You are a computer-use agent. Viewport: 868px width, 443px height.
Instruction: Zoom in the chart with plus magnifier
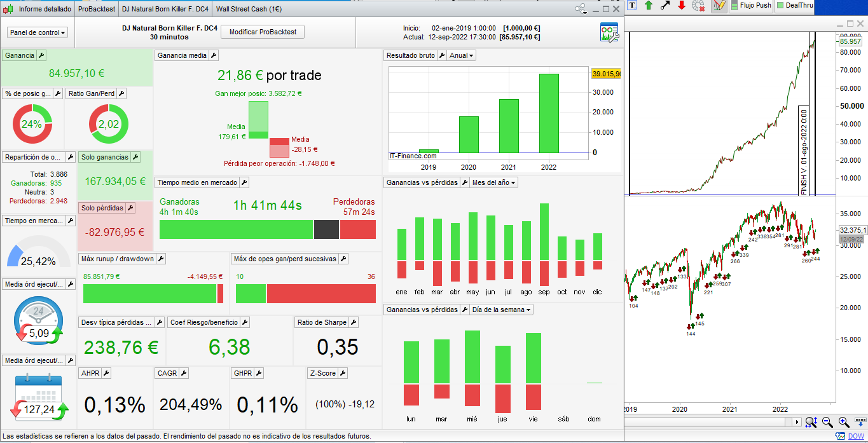(x=844, y=422)
